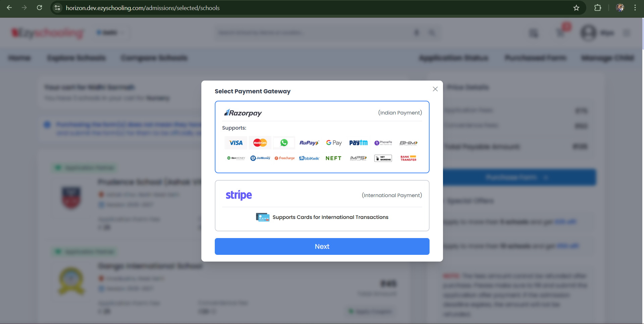Click the Bank Transfer icon
This screenshot has width=644, height=324.
point(408,158)
